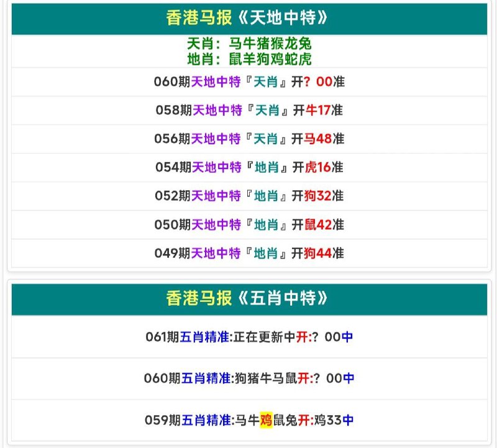Screen dimensions: 497x448
Task: Click the header 香港马报《天地中特》
Action: [x=249, y=19]
